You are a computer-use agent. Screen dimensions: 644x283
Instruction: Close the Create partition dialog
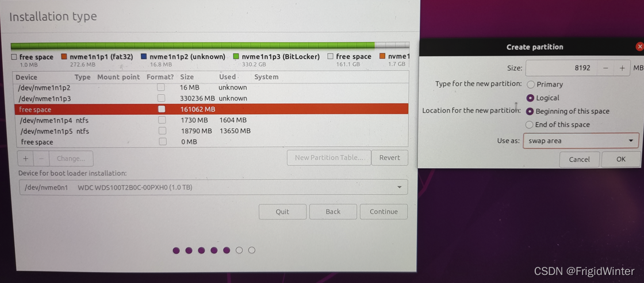639,46
